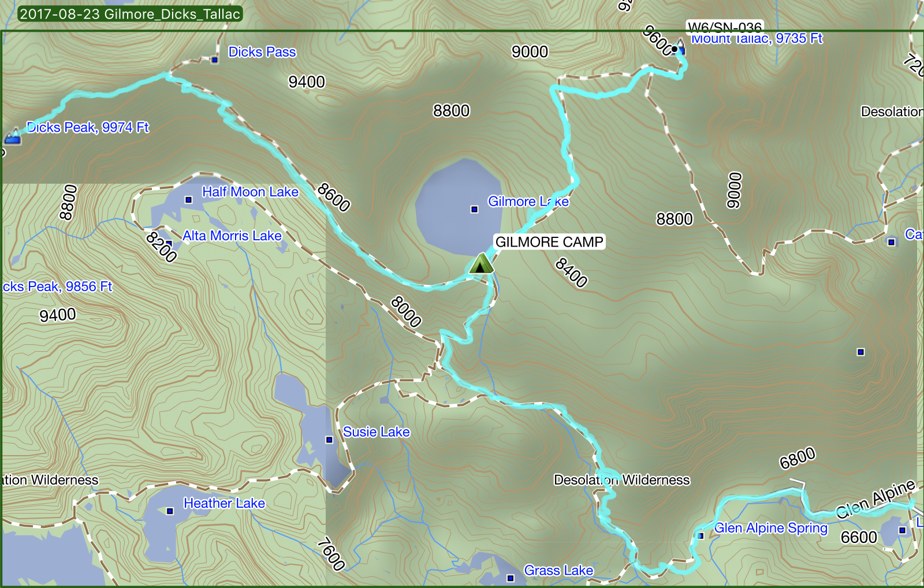This screenshot has height=588, width=924.
Task: Click the GILMORE CAMP waypoint label
Action: 549,242
